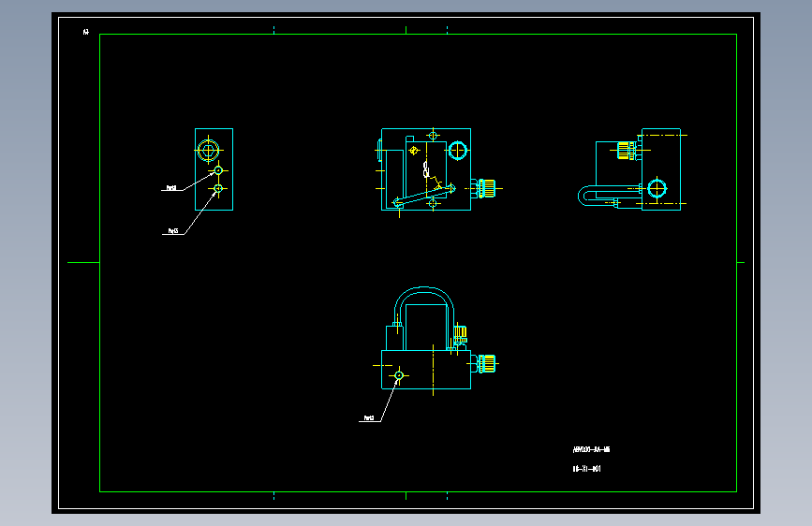Pick the knurled knob on the top-center view
812x526 pixels.
(x=487, y=188)
